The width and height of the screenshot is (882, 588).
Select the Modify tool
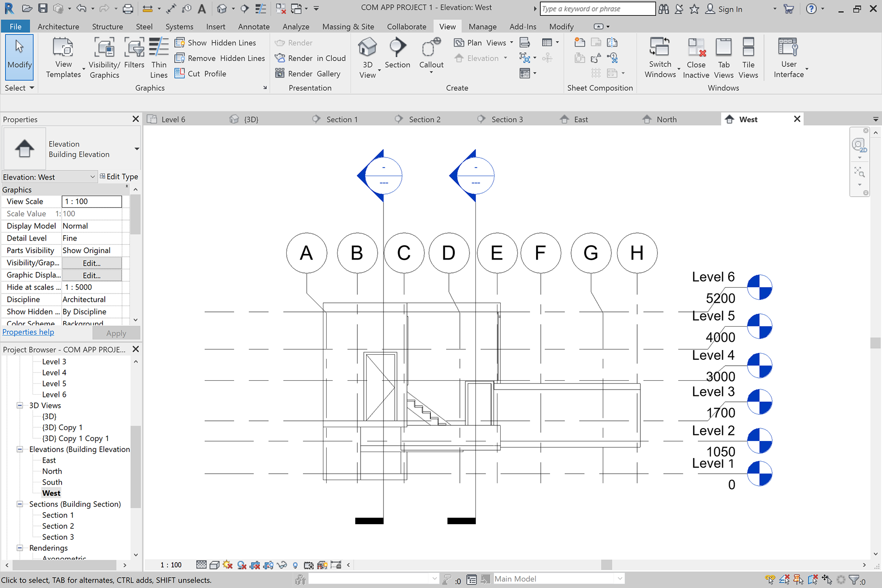19,57
